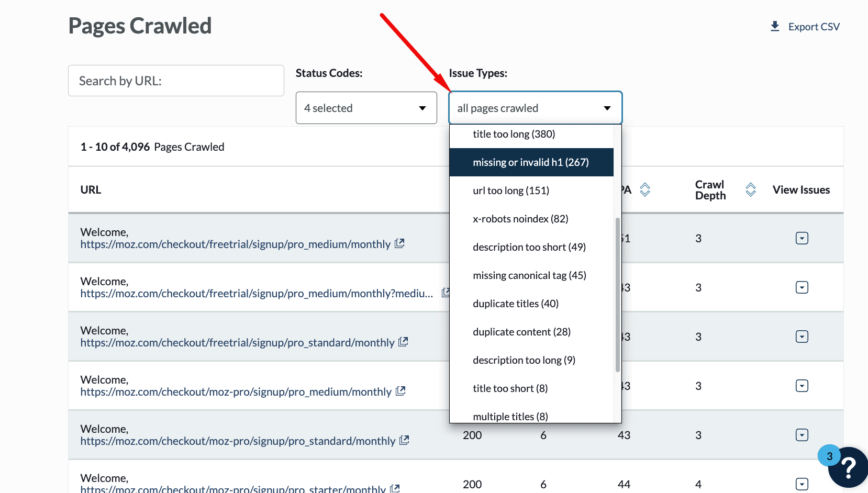Expand View Issues for the first crawled page

coord(802,238)
